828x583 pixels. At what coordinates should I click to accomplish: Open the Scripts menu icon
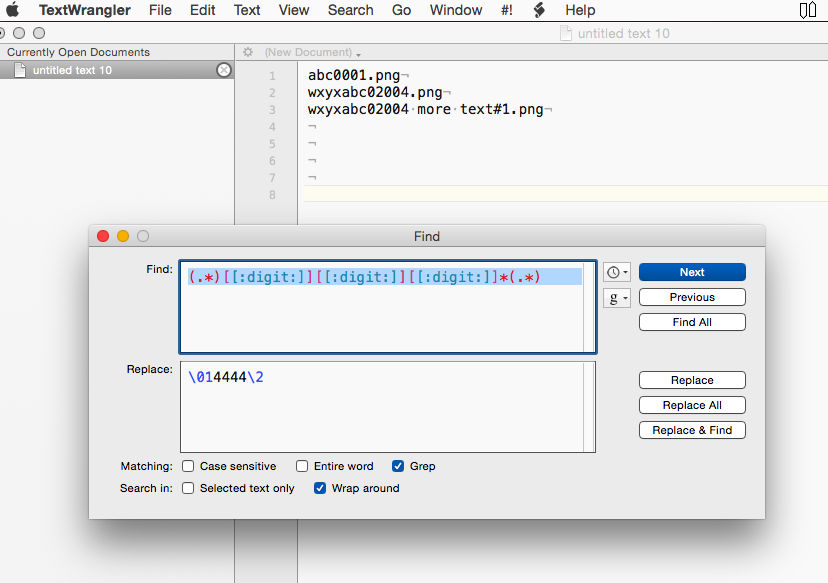539,10
